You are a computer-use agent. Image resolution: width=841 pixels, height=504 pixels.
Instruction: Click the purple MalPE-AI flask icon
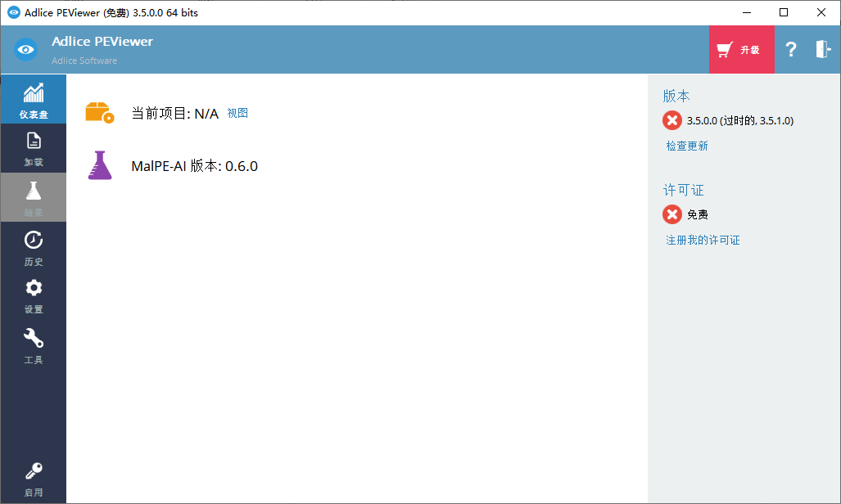[x=100, y=165]
